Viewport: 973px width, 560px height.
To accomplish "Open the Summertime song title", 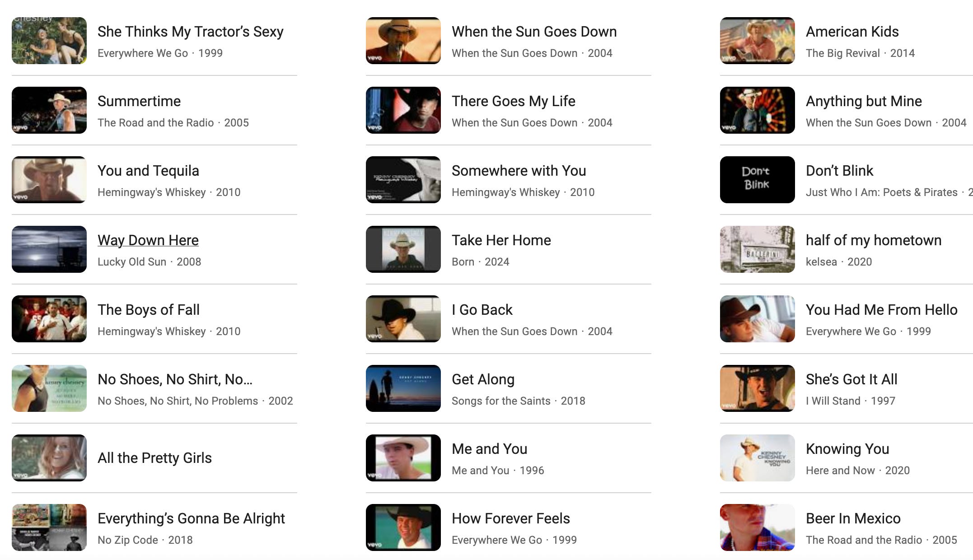I will tap(139, 101).
